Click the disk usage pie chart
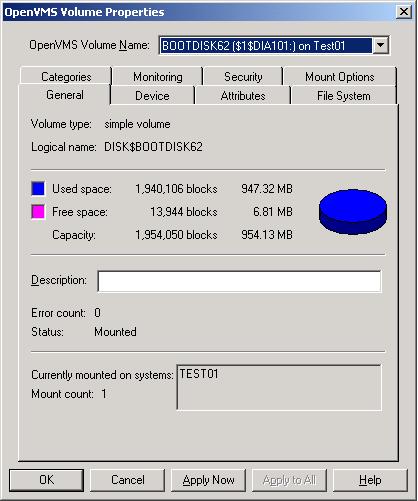418x501 pixels. pos(353,212)
